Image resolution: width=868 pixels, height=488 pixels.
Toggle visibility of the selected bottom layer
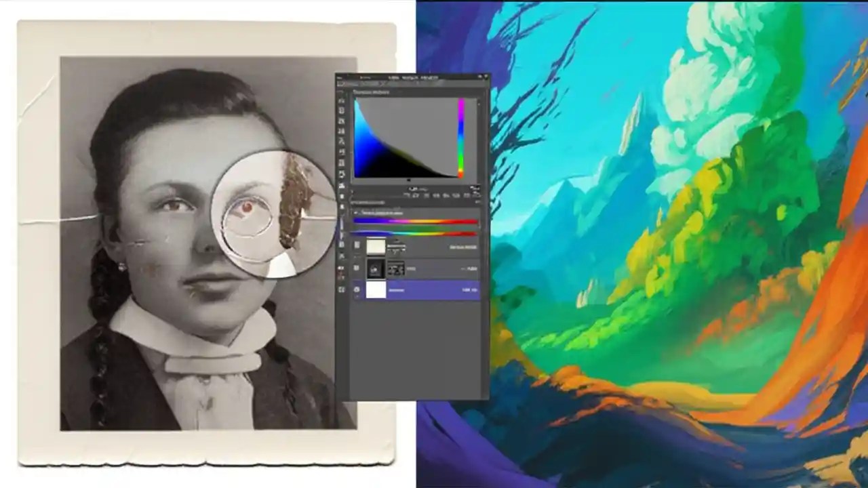pos(357,290)
